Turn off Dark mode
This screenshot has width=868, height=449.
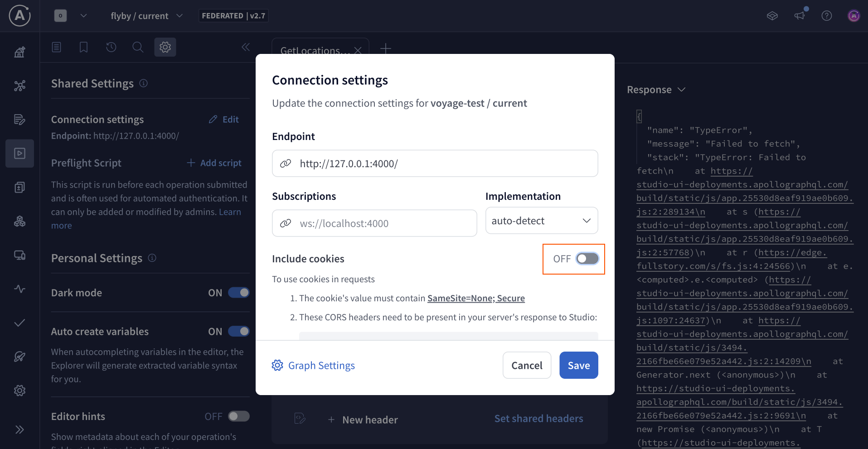[x=239, y=292]
